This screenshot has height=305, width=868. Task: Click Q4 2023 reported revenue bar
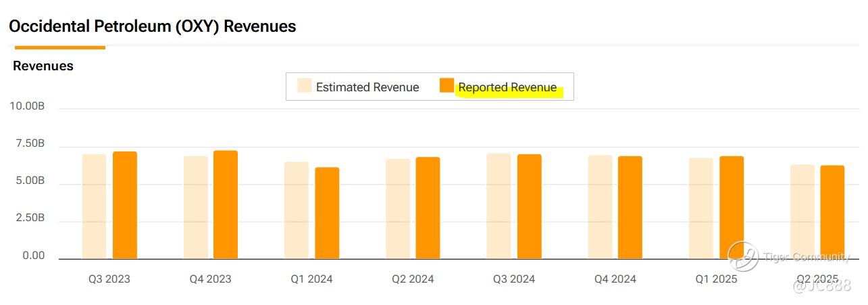point(226,205)
